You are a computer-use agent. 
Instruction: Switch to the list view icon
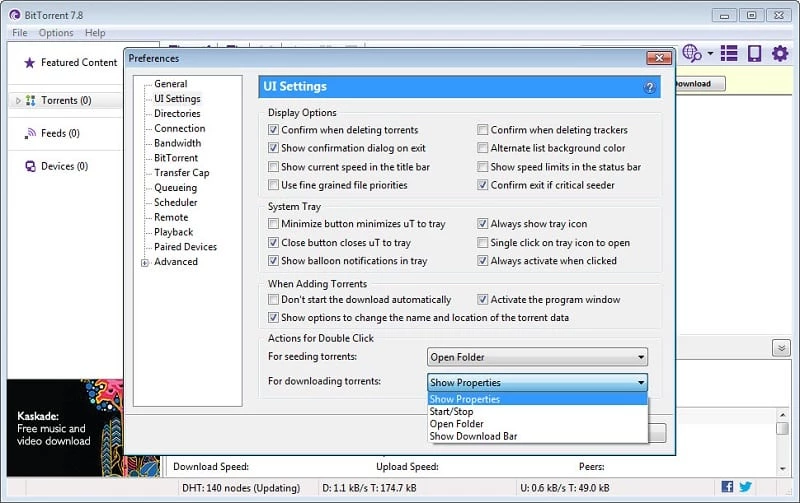(x=728, y=53)
